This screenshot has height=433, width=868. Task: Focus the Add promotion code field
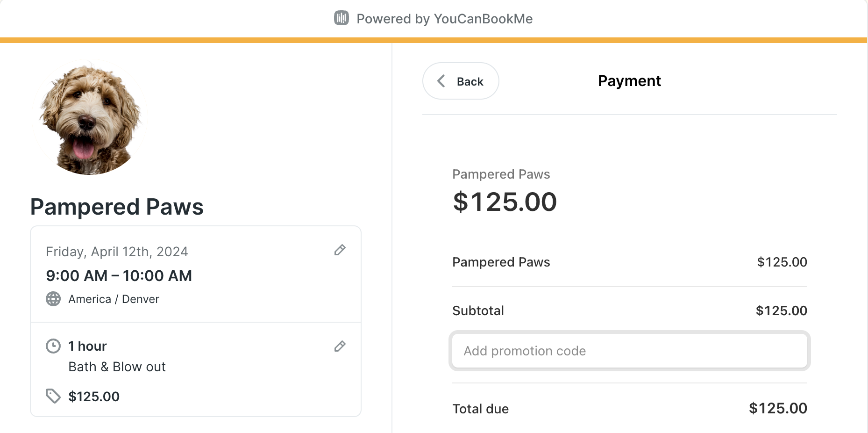point(629,351)
